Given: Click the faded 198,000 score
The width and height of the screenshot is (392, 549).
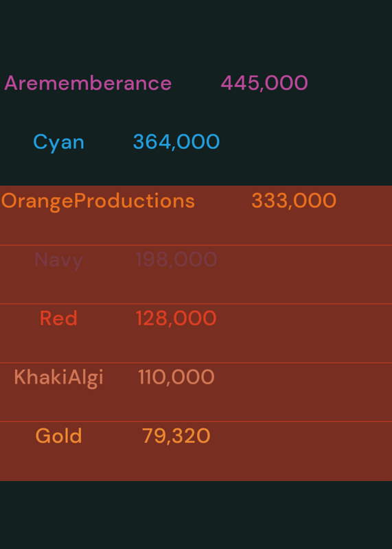Looking at the screenshot, I should [x=176, y=260].
